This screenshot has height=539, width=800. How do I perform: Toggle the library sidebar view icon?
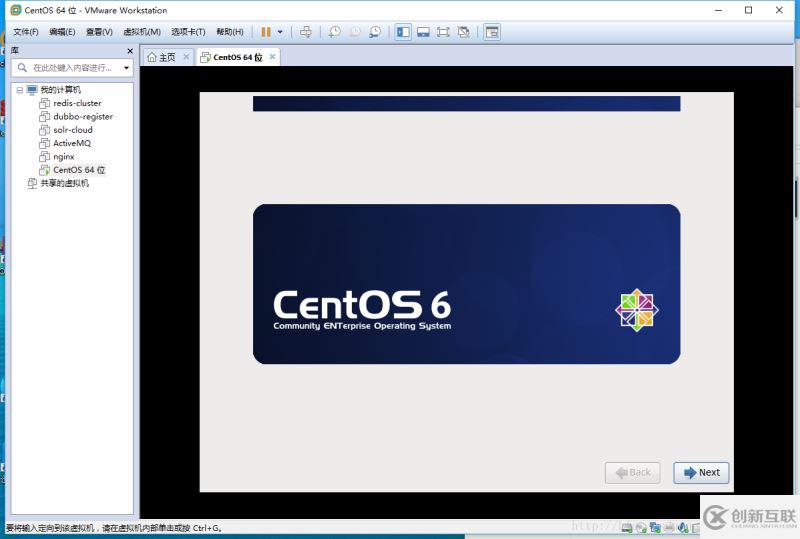(403, 32)
